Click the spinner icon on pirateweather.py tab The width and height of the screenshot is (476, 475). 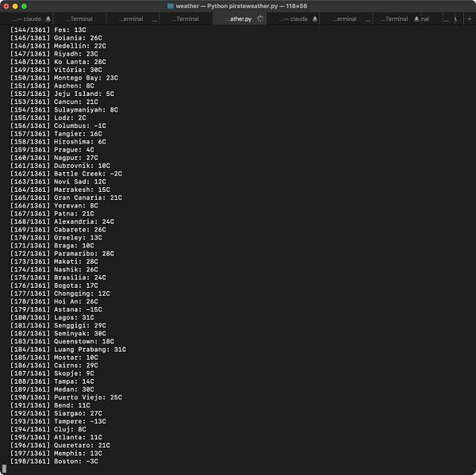tap(260, 19)
